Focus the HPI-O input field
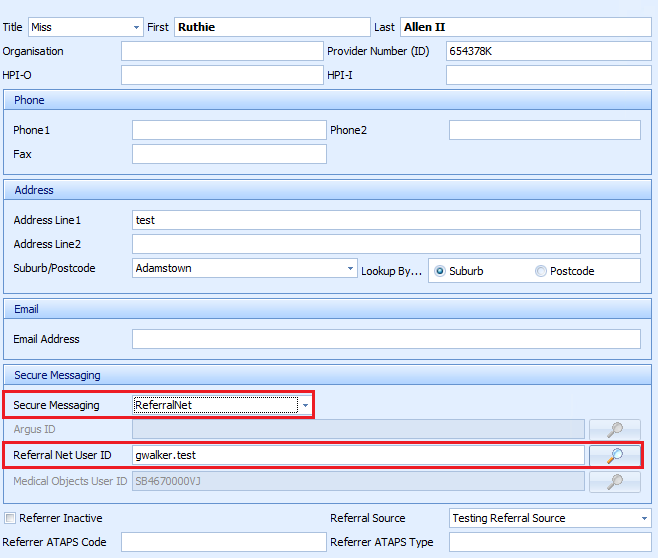 pos(222,75)
